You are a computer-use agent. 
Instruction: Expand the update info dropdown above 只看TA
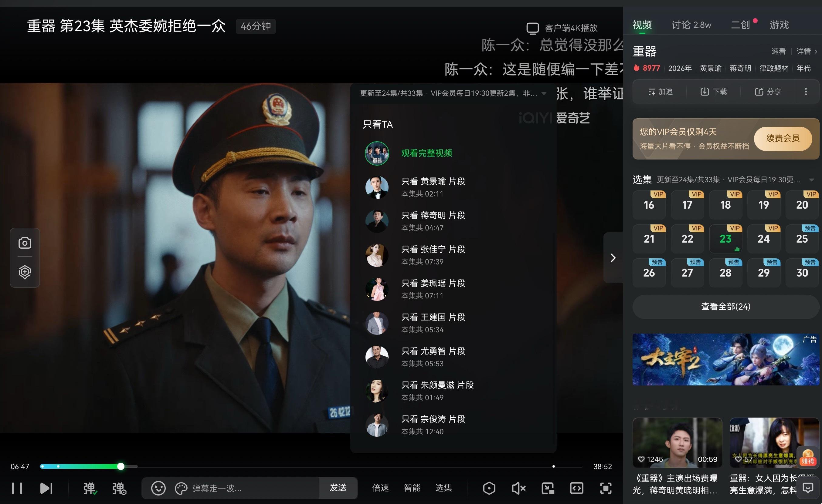(544, 93)
